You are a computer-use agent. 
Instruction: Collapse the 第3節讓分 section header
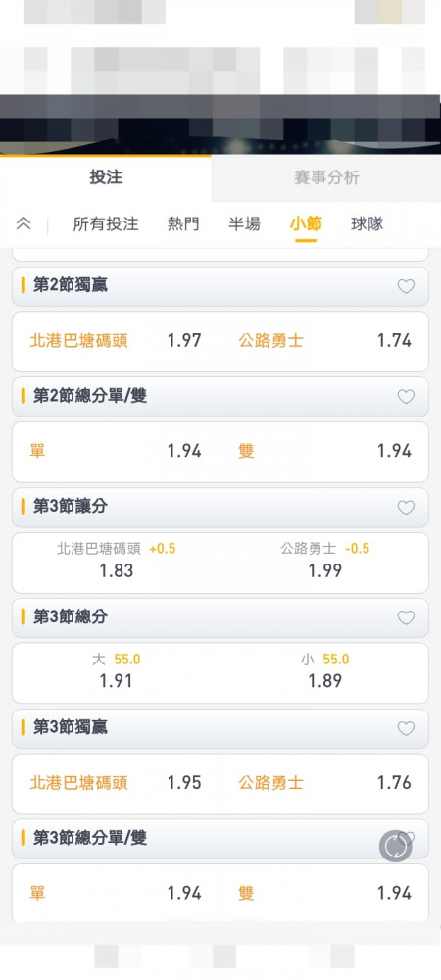point(220,507)
